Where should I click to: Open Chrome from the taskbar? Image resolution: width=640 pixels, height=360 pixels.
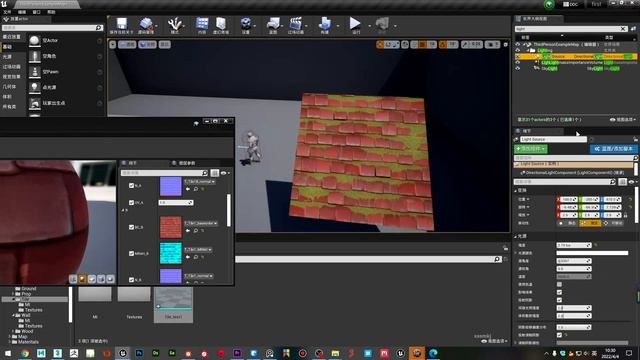[25, 353]
